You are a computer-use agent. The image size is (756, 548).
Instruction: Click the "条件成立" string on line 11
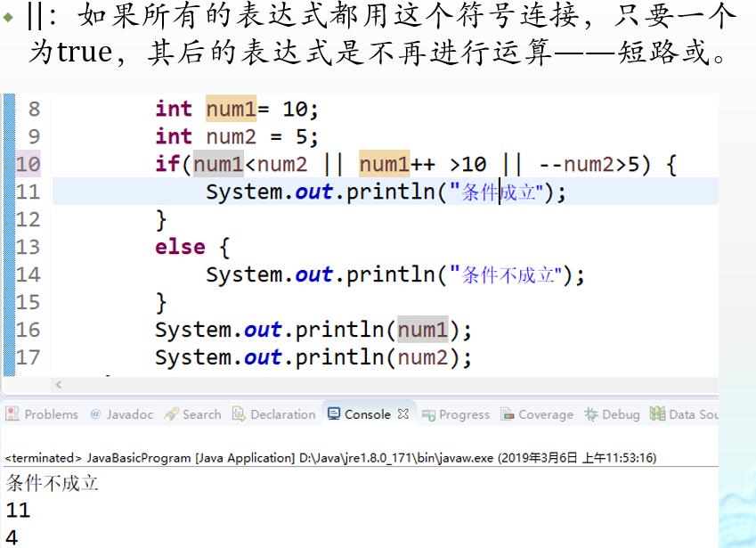[x=499, y=192]
